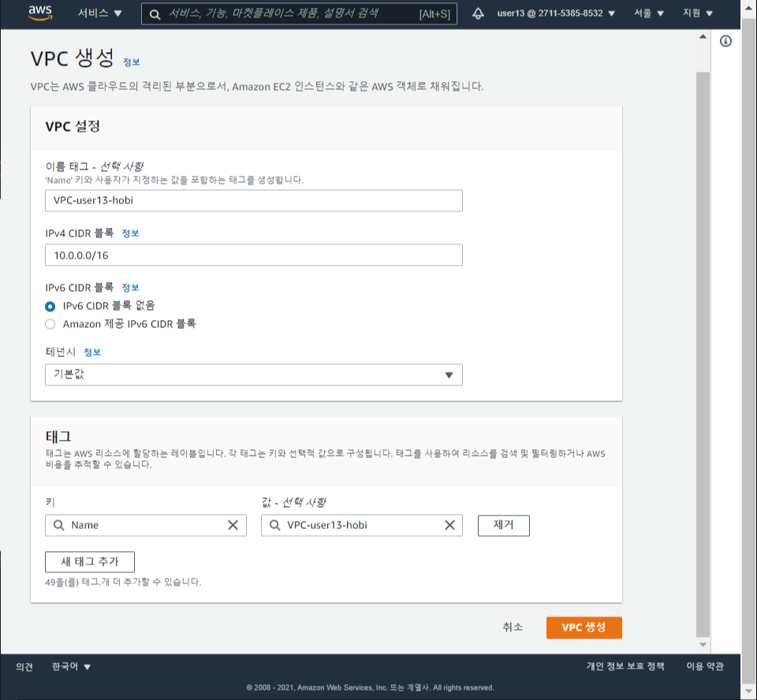Focus the tag key field containing Name
Viewport: 757px width, 700px height.
point(145,525)
